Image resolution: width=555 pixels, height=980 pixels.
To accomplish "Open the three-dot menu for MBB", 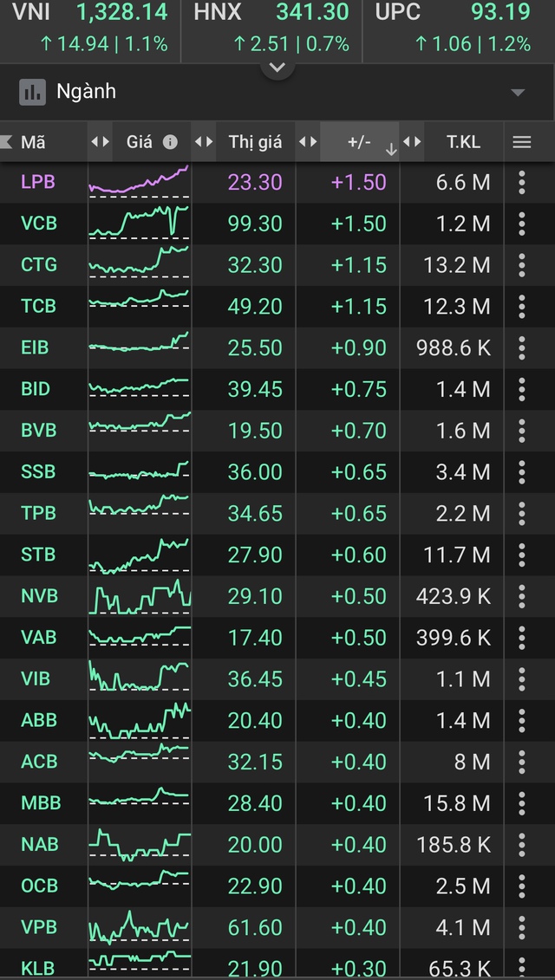I will point(521,802).
